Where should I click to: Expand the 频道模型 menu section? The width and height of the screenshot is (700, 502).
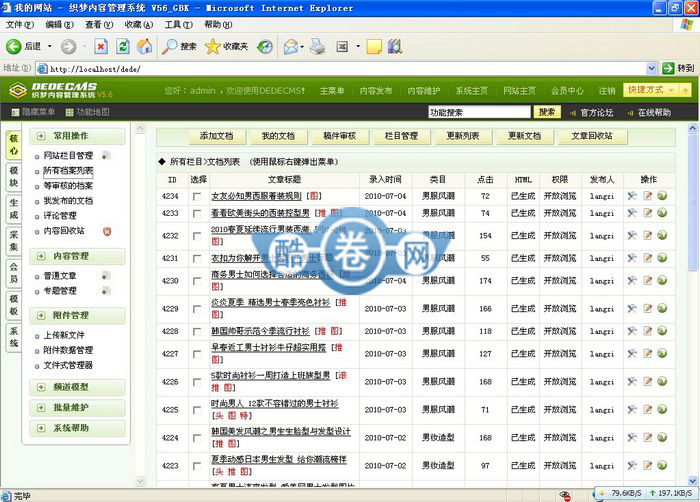(41, 387)
